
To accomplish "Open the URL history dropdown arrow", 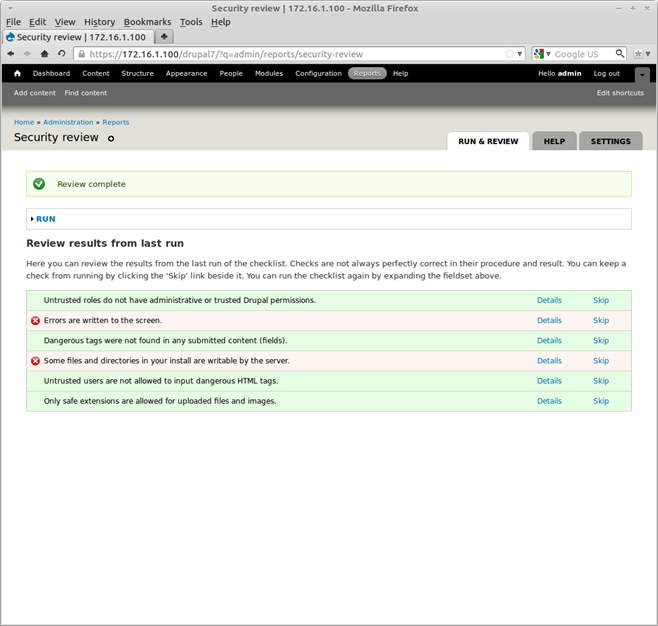I will [520, 54].
